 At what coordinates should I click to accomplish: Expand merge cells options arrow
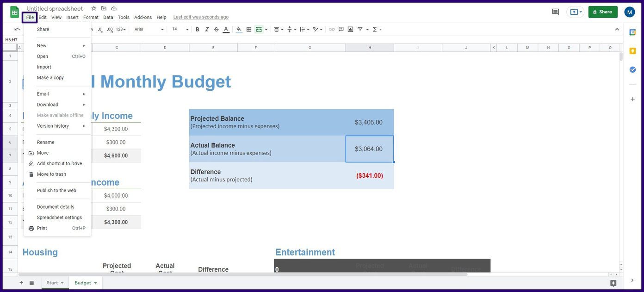click(266, 30)
